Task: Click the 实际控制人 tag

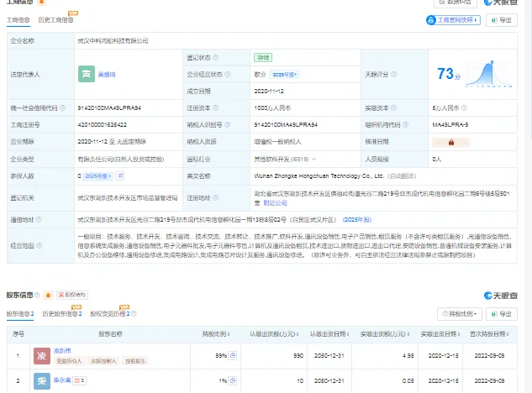Action: 103,361
